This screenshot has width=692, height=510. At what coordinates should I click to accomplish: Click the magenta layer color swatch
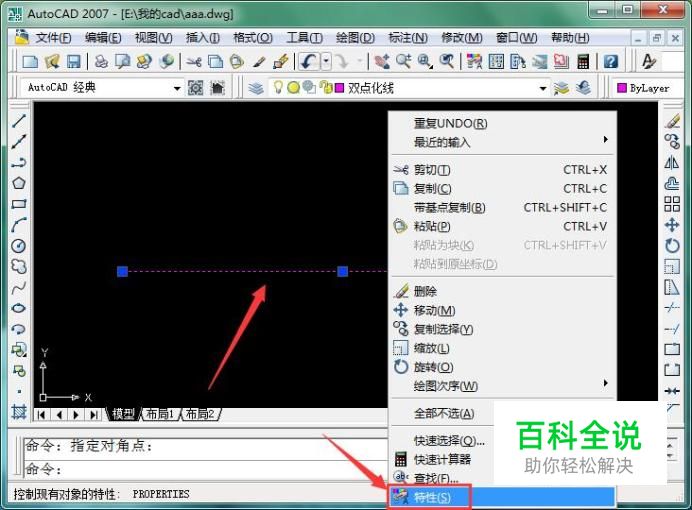click(x=339, y=88)
